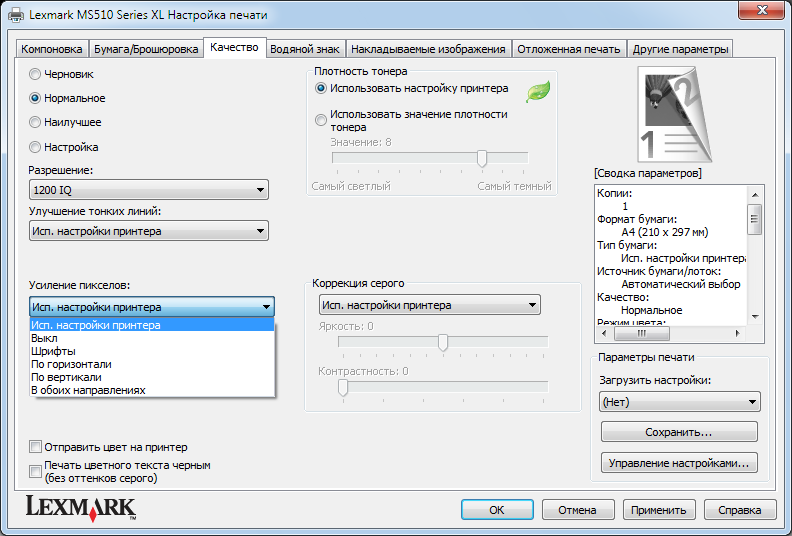792x536 pixels.
Task: Switch to the Компоновка tab
Action: pyautogui.click(x=52, y=49)
